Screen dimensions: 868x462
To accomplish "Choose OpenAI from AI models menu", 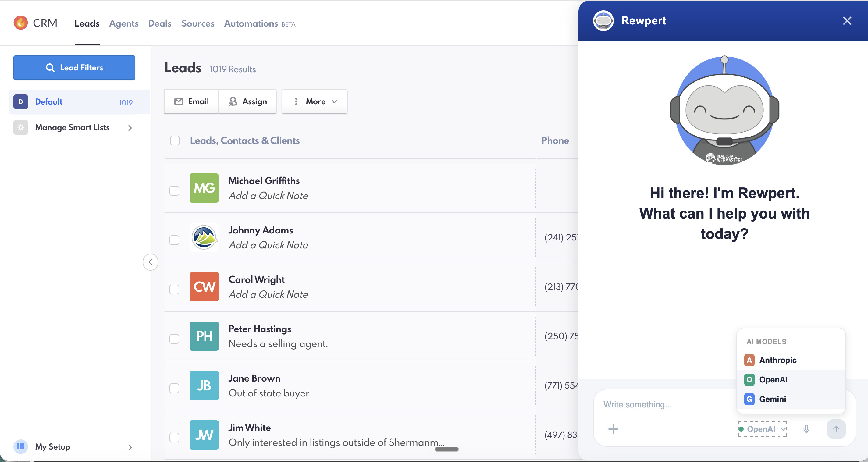I will click(791, 379).
